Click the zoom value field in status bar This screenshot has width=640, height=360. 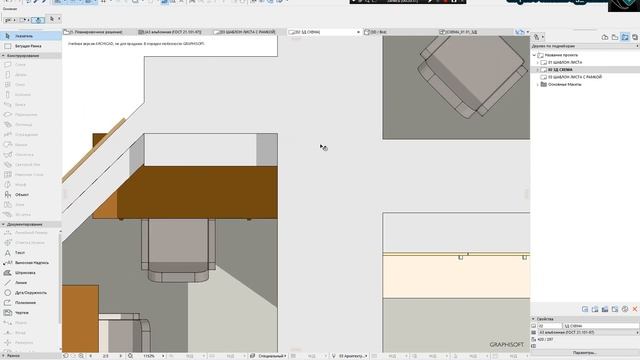pyautogui.click(x=149, y=356)
